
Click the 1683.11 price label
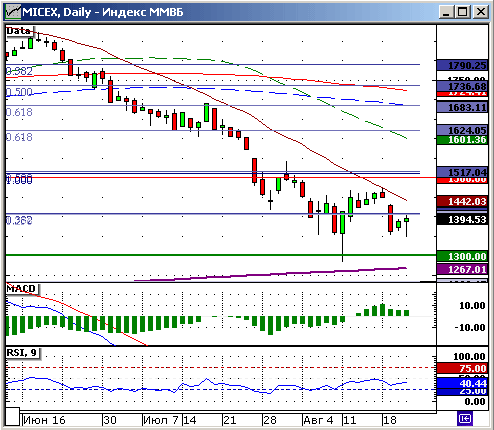462,107
